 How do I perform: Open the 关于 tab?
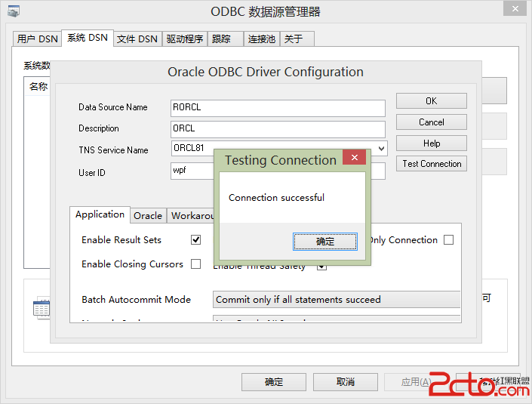point(297,39)
